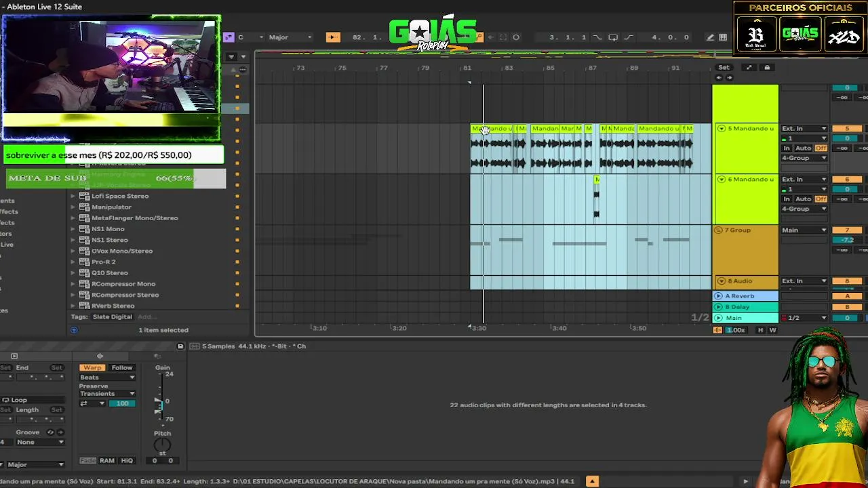This screenshot has height=488, width=868.
Task: Open the 7 Group Main output dropdown
Action: [x=804, y=230]
